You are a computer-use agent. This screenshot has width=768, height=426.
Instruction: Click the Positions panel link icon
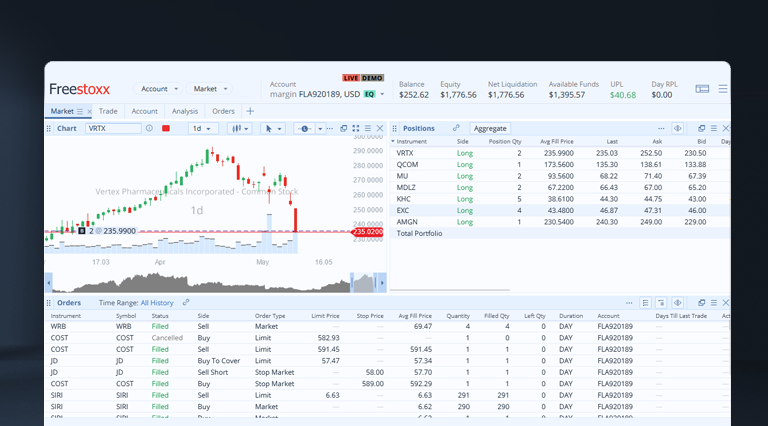click(x=456, y=128)
